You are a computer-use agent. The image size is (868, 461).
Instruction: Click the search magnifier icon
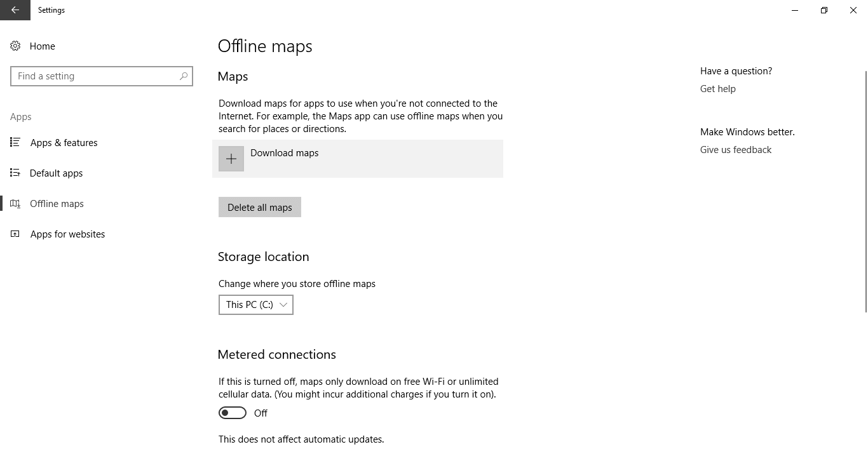(x=184, y=76)
